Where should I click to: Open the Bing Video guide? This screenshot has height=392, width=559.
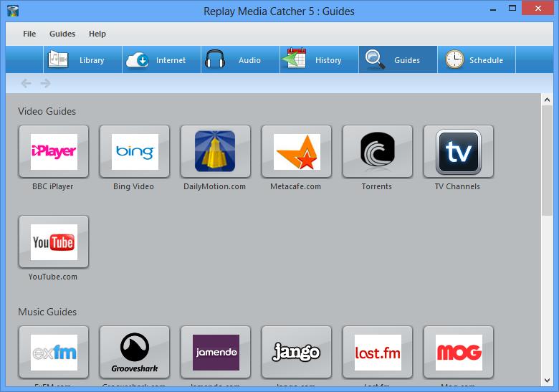[135, 152]
